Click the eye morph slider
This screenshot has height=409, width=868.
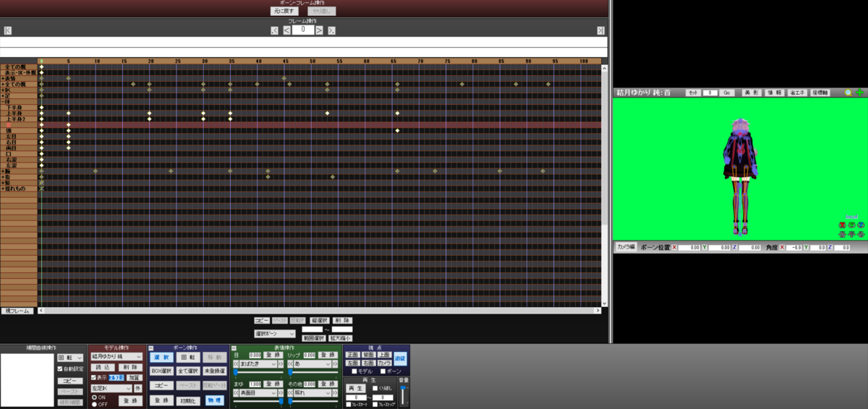[259, 372]
